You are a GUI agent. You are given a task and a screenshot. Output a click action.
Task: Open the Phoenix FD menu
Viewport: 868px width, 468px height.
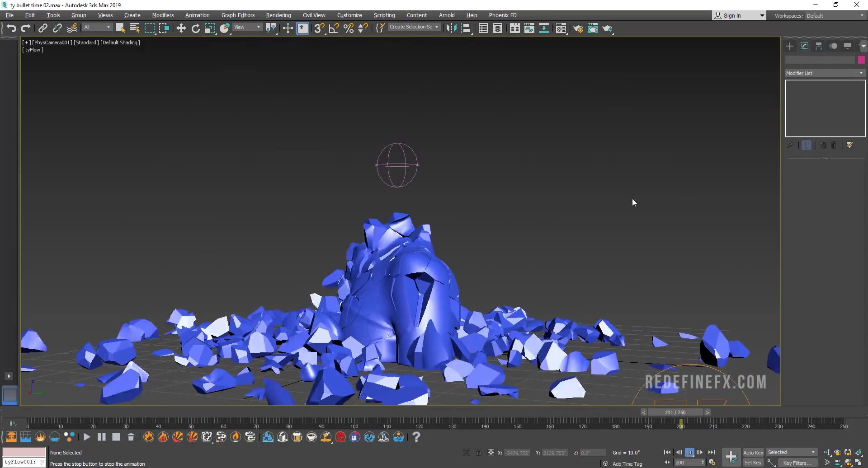point(502,15)
